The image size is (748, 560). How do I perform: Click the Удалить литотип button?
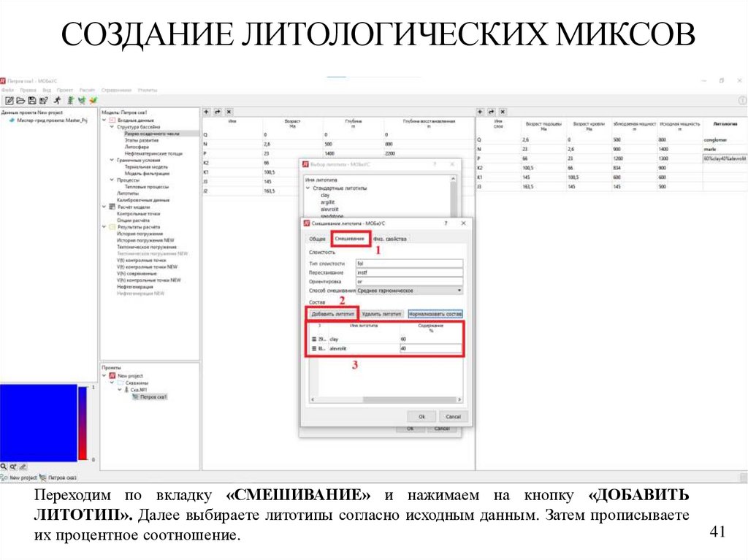[381, 314]
